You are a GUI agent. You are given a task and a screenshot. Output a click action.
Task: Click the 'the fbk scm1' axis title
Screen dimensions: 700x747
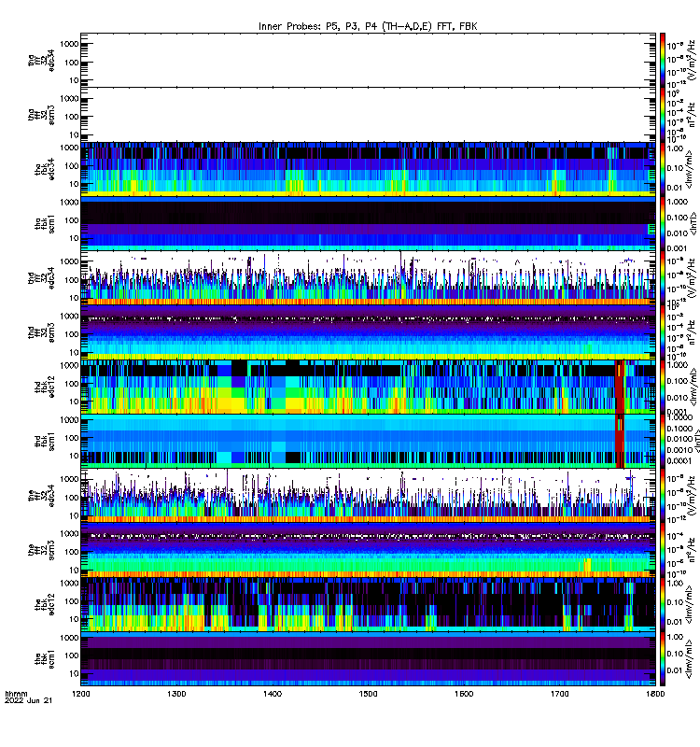44,658
